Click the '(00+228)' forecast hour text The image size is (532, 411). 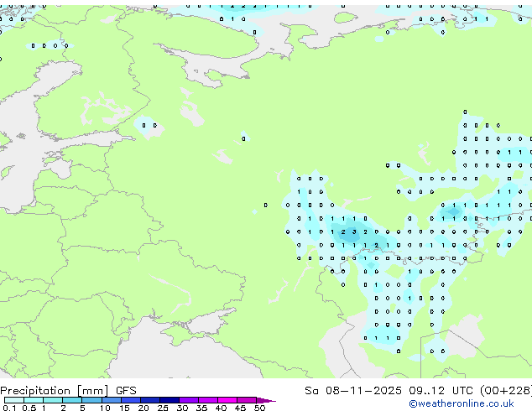click(506, 391)
